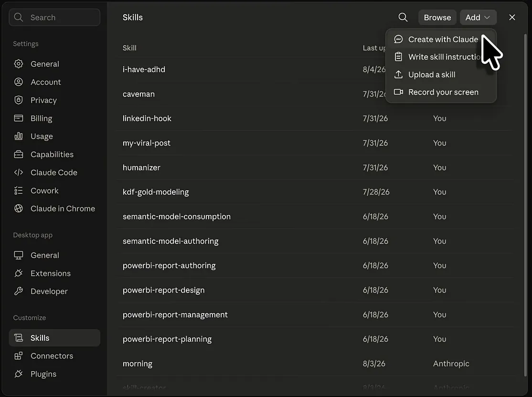The image size is (532, 397).
Task: Click the Plugins plug icon
Action: pyautogui.click(x=19, y=374)
